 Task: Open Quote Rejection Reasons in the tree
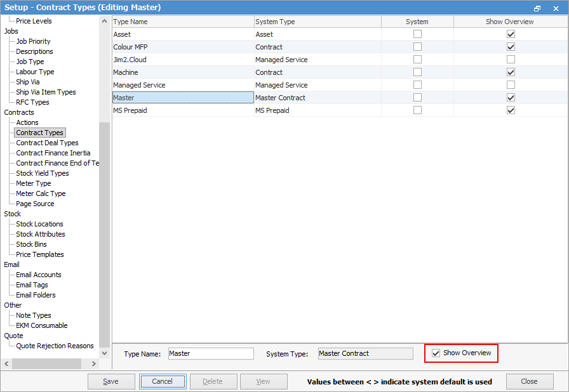coord(55,346)
